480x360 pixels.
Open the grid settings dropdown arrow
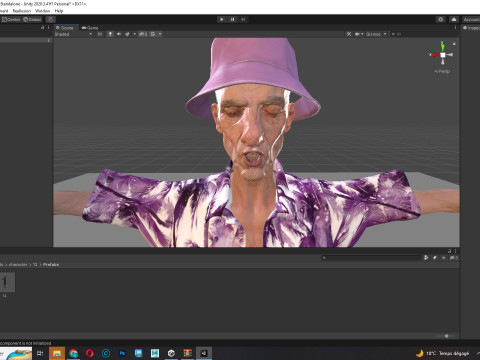160,34
